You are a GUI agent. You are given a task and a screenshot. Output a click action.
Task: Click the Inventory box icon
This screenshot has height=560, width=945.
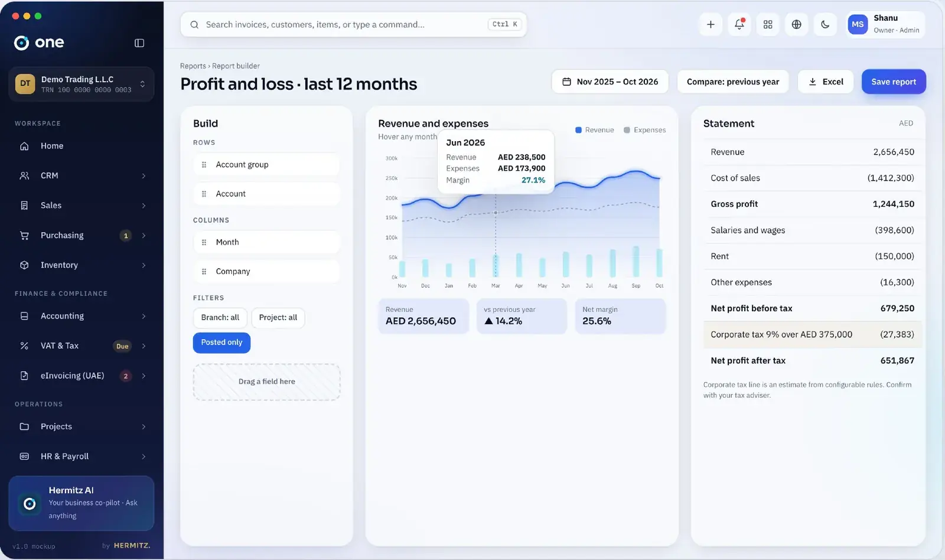coord(24,265)
